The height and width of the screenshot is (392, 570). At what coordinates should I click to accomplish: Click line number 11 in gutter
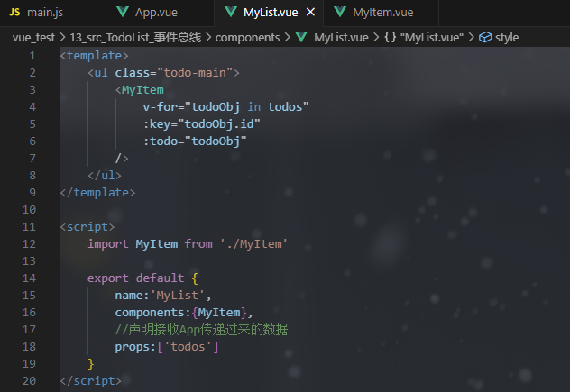click(29, 227)
